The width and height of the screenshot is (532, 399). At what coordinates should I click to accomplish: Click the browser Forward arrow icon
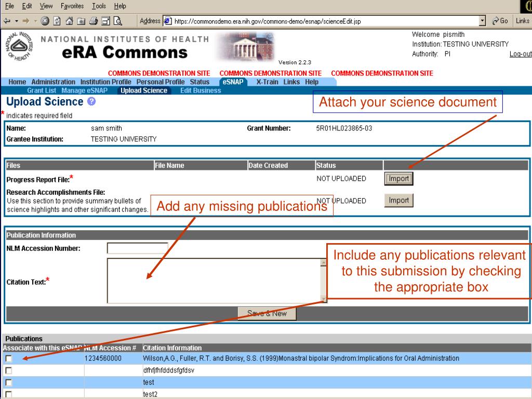tap(26, 21)
